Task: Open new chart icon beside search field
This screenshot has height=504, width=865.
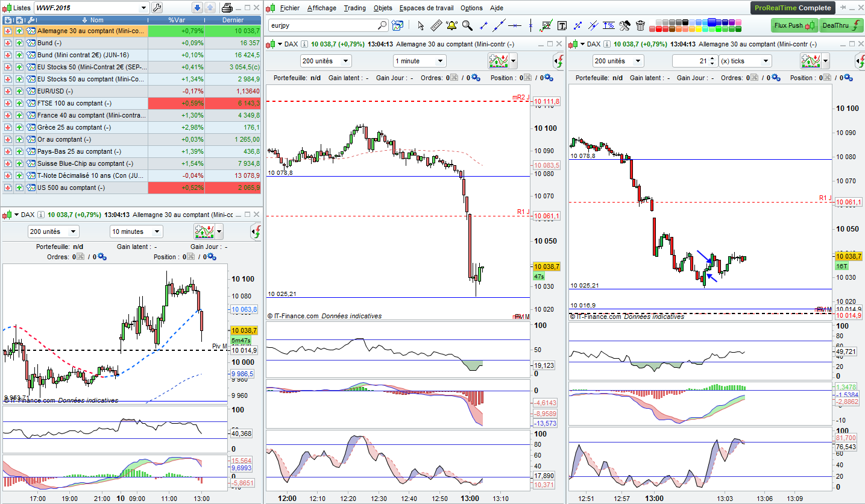Action: pos(397,25)
